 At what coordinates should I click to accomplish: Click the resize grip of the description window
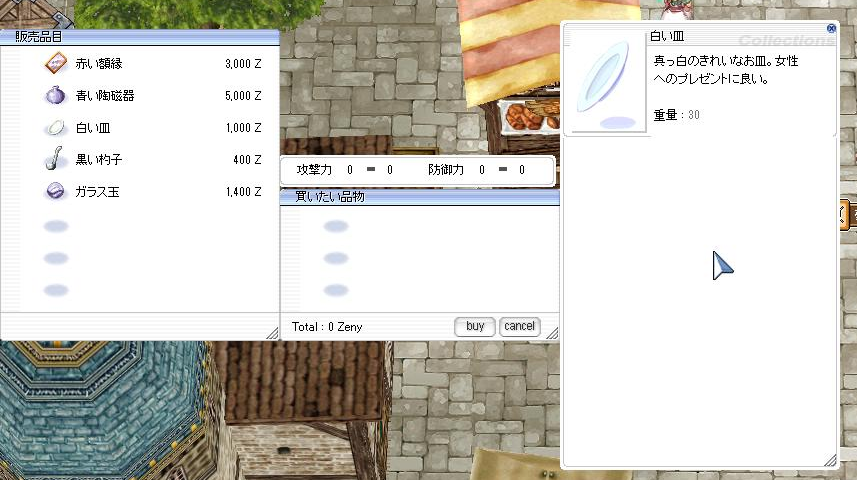(830, 460)
